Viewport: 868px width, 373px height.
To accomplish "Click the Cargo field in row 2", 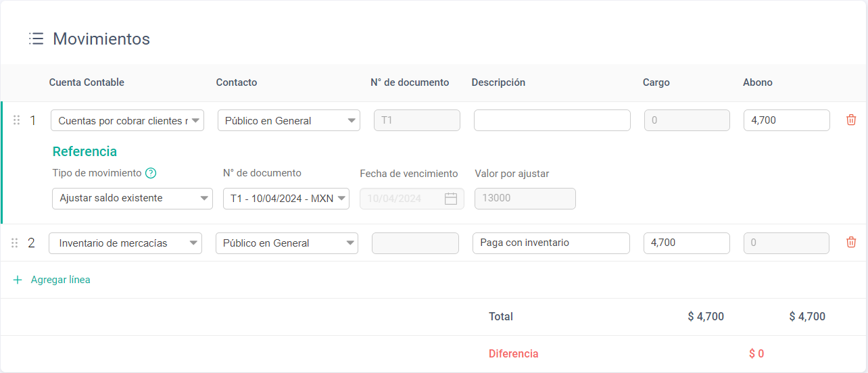I will [x=686, y=243].
